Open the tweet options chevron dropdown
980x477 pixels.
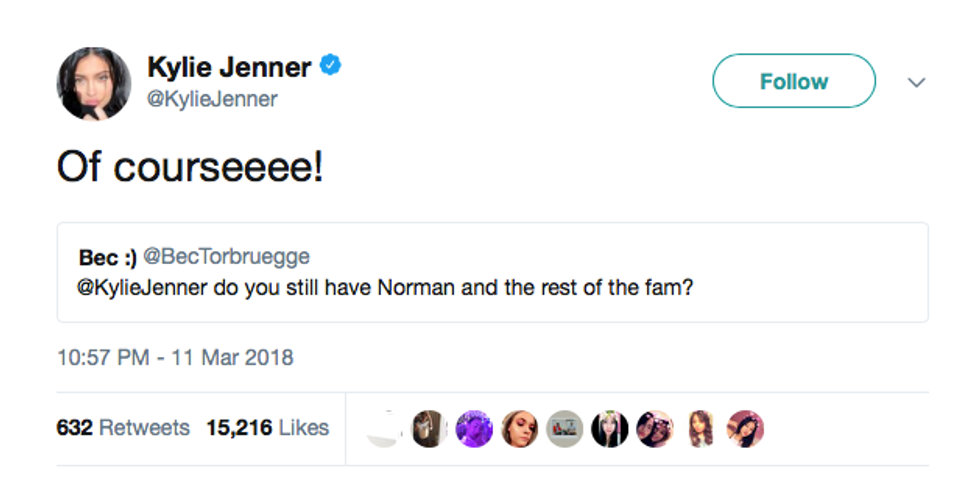tap(916, 82)
